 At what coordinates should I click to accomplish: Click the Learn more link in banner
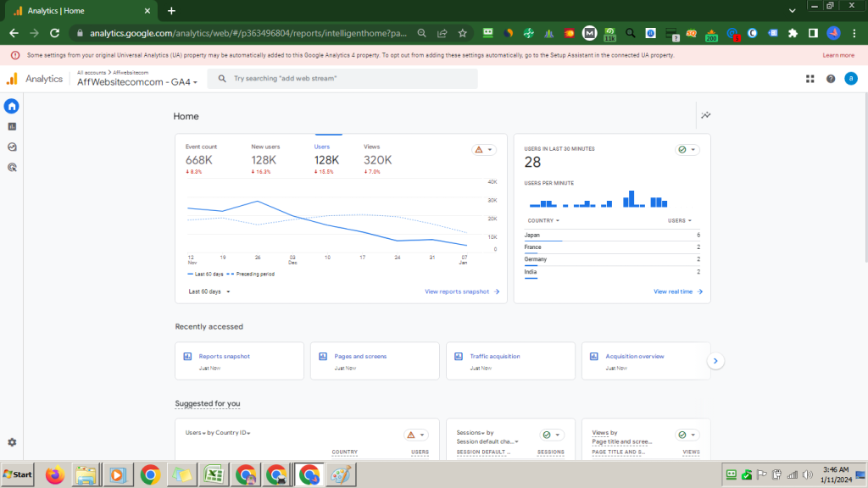(x=837, y=55)
